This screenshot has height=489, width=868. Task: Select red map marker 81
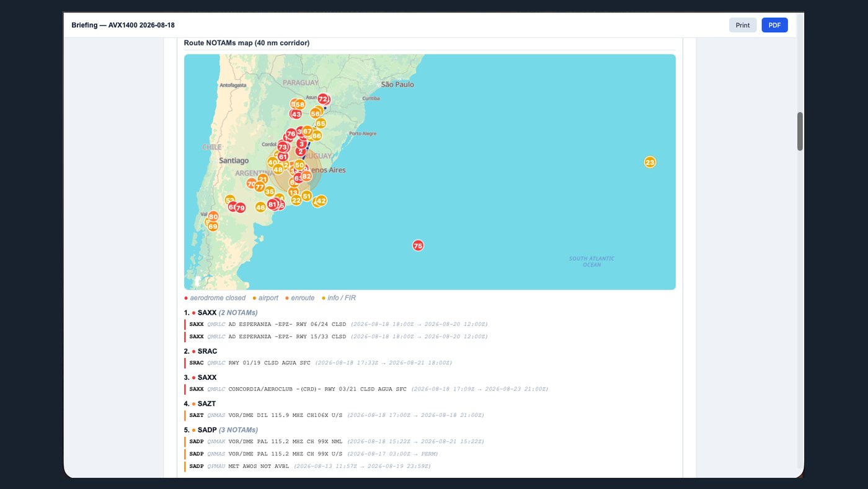pos(273,205)
